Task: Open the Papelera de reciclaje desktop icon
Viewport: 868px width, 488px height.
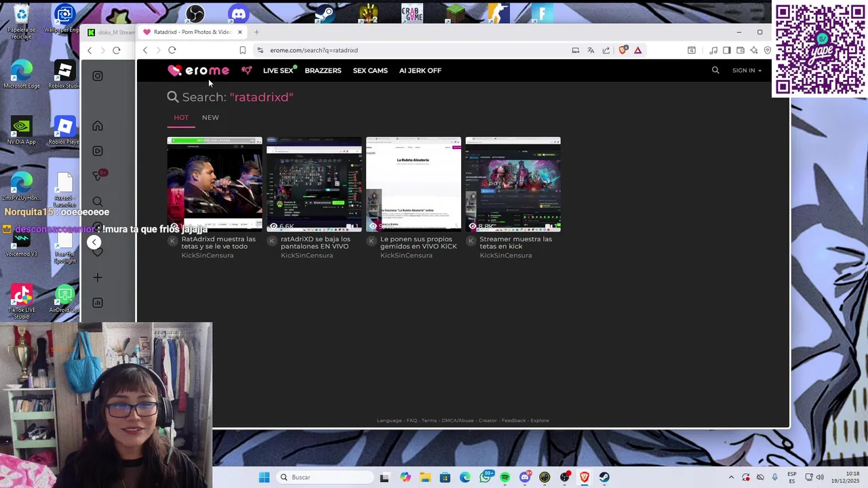Action: point(22,22)
